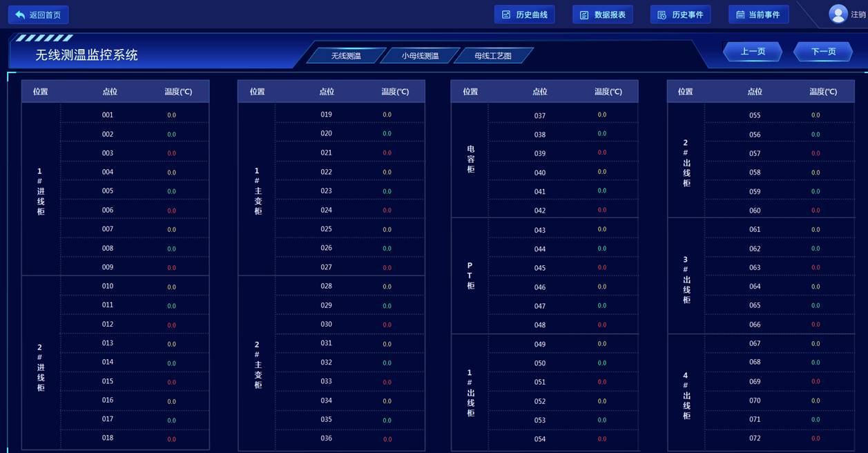The width and height of the screenshot is (868, 453).
Task: Click point 045 in the PT柜 group
Action: [x=540, y=268]
